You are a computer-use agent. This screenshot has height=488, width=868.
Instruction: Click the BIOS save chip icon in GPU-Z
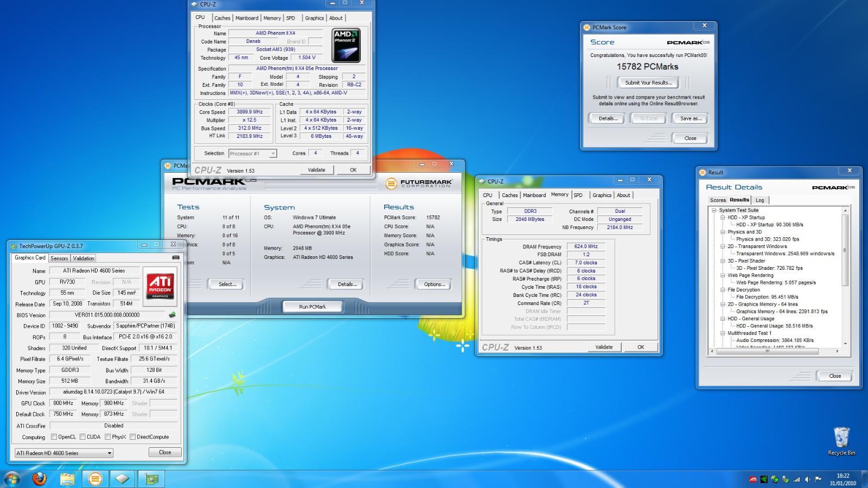click(x=172, y=315)
